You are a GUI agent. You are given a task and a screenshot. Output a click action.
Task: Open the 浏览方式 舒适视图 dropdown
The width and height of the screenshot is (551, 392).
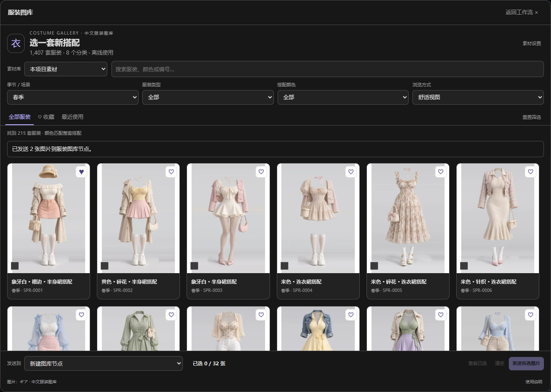pyautogui.click(x=478, y=97)
